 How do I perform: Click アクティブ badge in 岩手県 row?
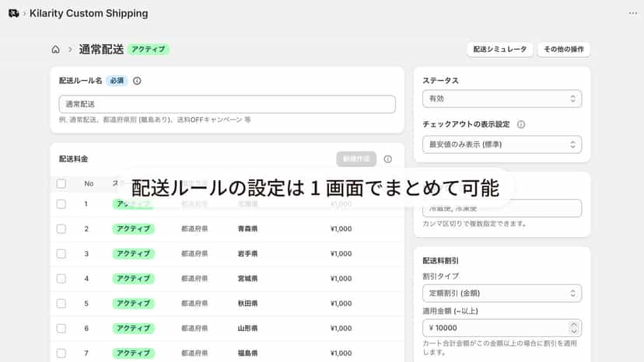(x=133, y=254)
